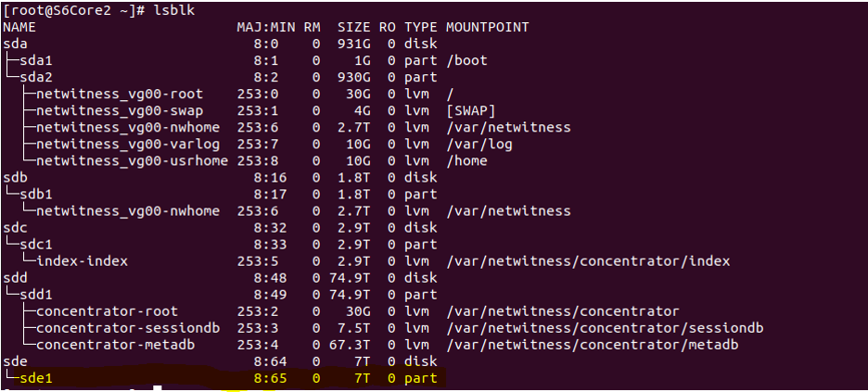Image resolution: width=868 pixels, height=392 pixels.
Task: Select the concentrator-metadb volume name
Action: [107, 344]
